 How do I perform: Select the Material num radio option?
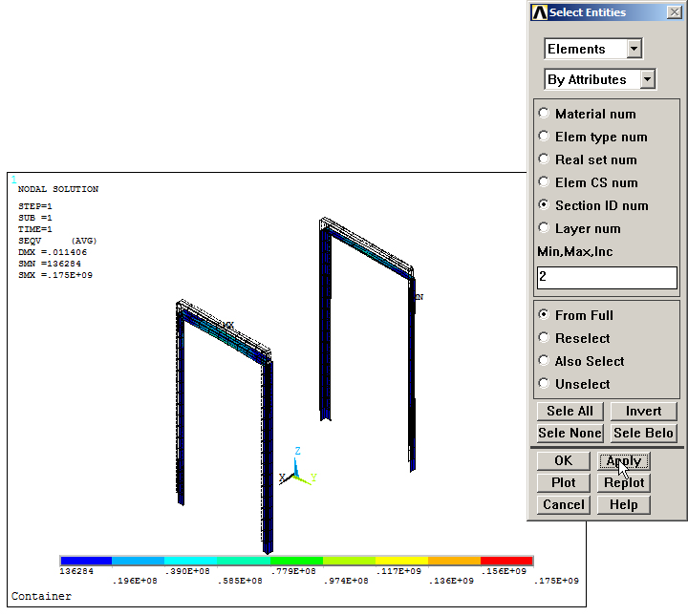coord(545,114)
